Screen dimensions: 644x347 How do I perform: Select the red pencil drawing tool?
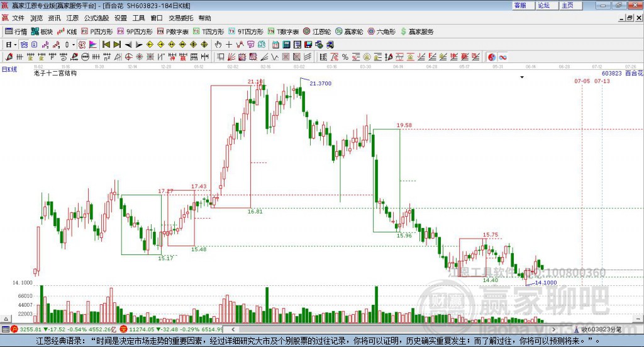(x=9, y=57)
